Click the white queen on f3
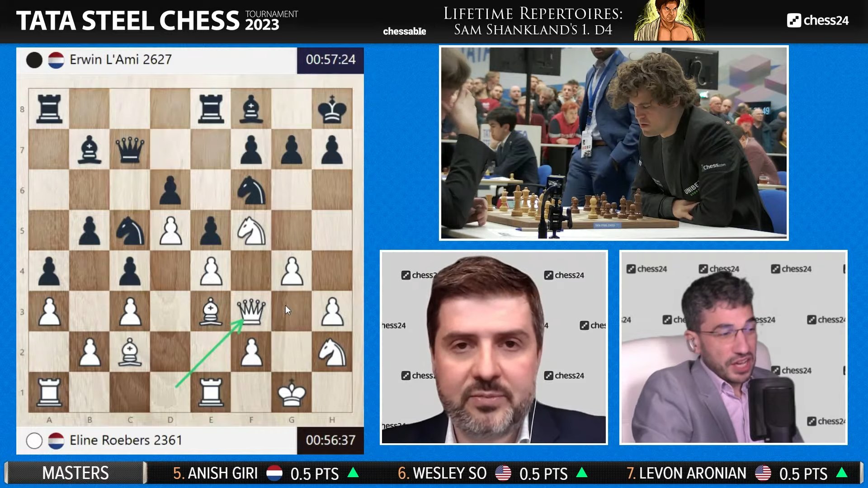The height and width of the screenshot is (488, 868). coord(251,311)
